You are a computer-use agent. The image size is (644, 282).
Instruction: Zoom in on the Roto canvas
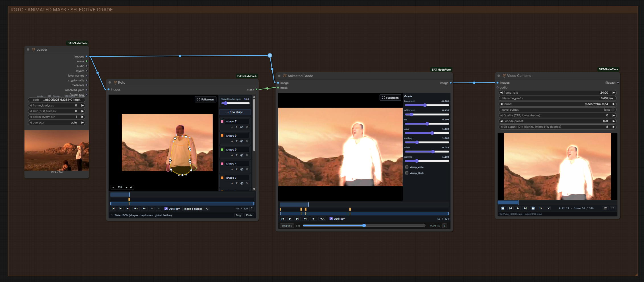tap(126, 187)
